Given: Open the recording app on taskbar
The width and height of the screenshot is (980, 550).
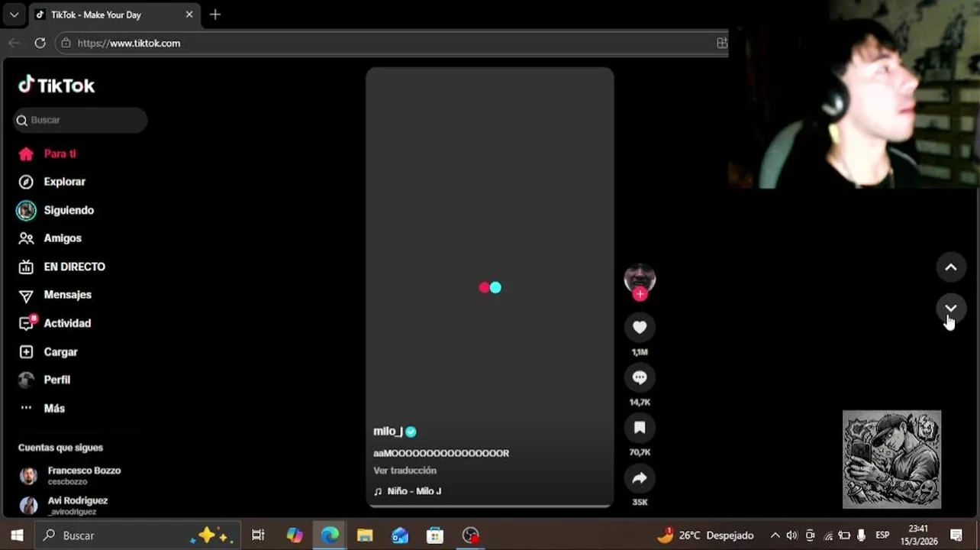Looking at the screenshot, I should 471,535.
